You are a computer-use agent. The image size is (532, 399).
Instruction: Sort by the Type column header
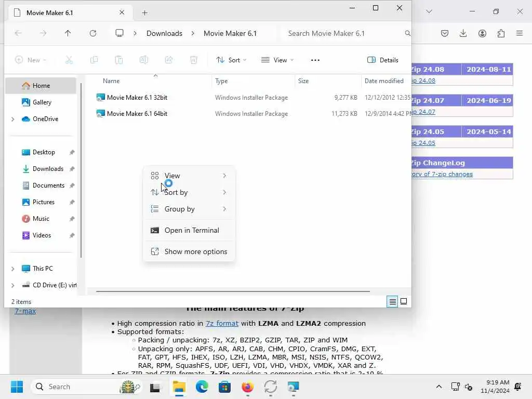(221, 81)
